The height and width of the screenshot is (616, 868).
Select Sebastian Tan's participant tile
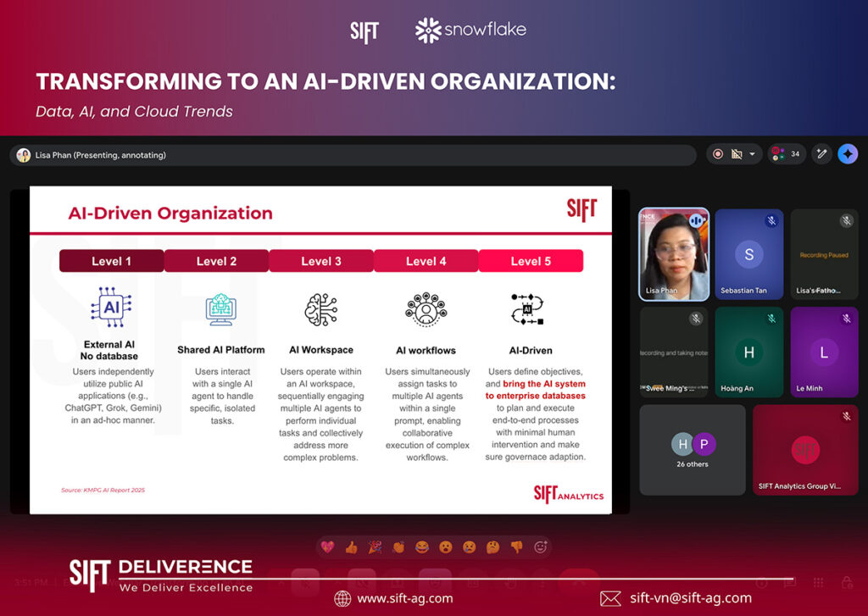[x=749, y=254]
